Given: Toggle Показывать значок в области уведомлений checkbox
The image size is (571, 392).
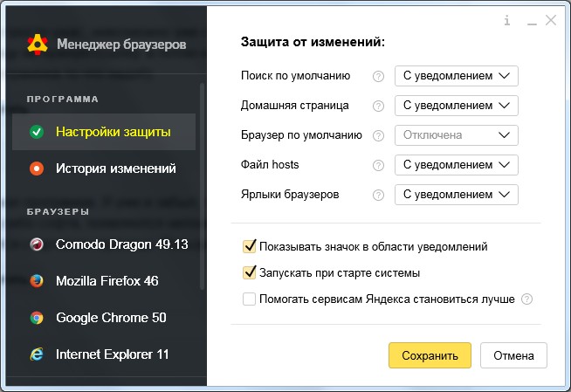Looking at the screenshot, I should tap(249, 246).
